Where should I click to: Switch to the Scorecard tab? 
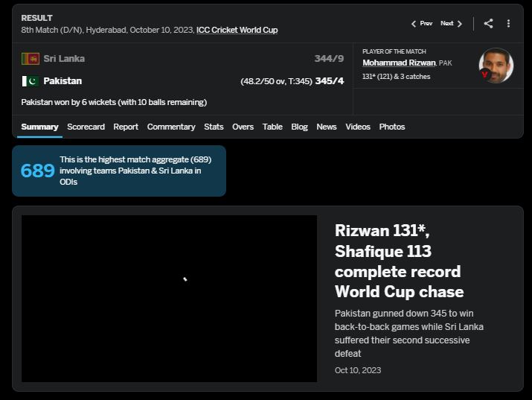click(x=86, y=127)
